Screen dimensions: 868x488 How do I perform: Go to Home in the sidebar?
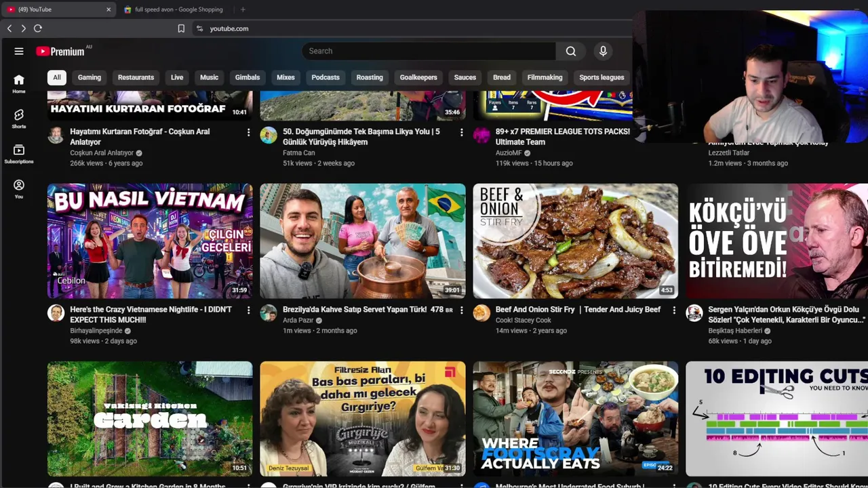(x=19, y=83)
